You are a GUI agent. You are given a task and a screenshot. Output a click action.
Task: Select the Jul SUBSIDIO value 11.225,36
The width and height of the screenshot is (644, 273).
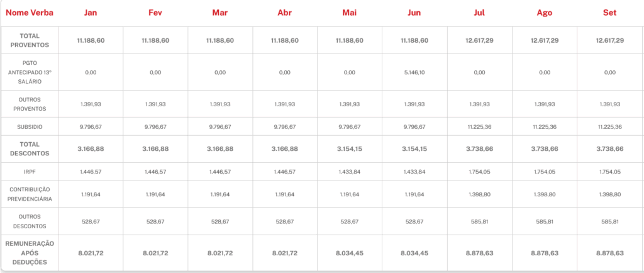(x=479, y=126)
